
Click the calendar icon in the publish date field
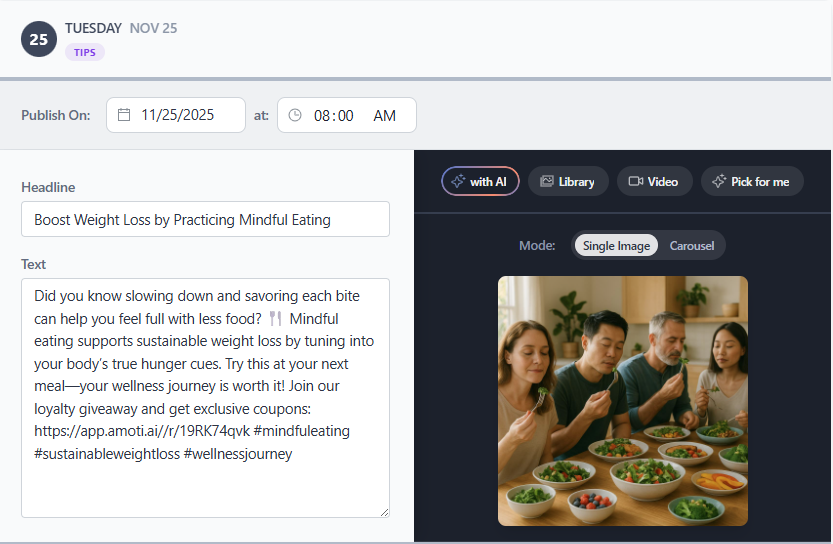124,115
